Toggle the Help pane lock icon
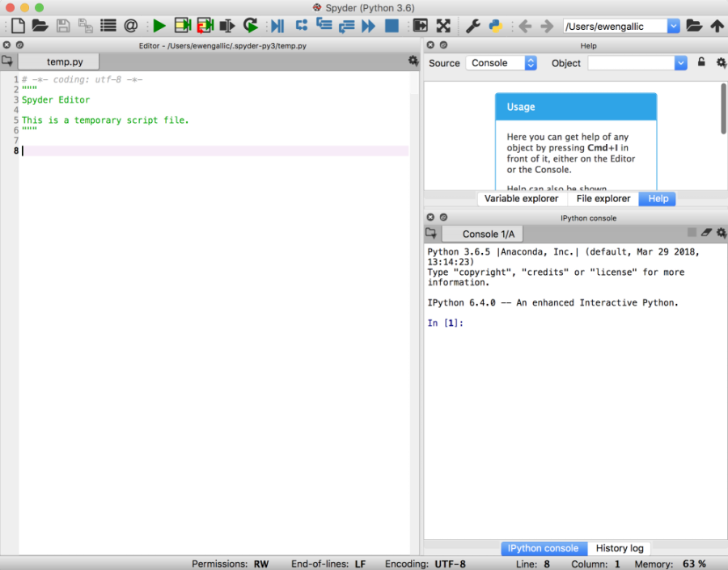Screen dimensions: 728x570 point(701,62)
